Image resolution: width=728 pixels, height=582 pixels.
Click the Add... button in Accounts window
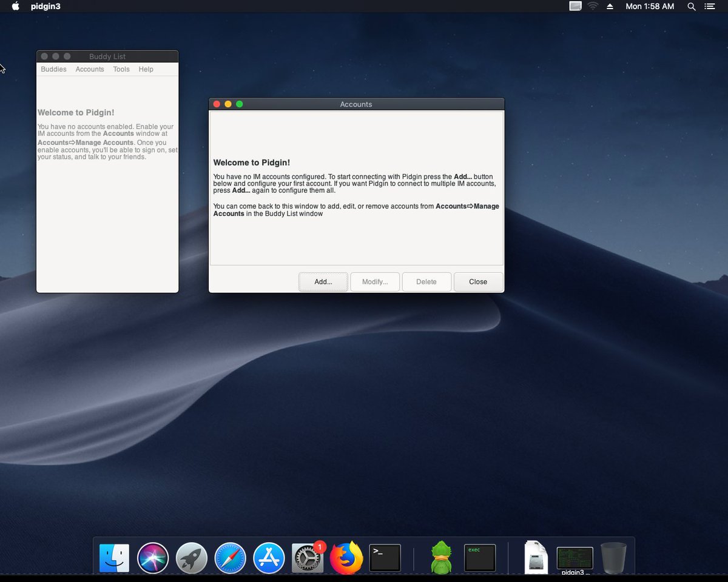(323, 282)
